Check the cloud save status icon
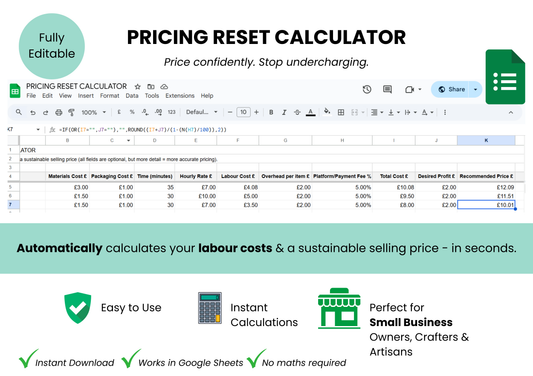Screen dimensions: 533x376 pos(164,87)
